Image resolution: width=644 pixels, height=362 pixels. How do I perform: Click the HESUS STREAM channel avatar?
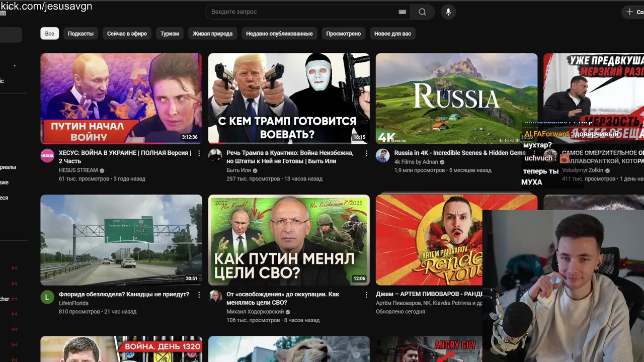coord(47,155)
